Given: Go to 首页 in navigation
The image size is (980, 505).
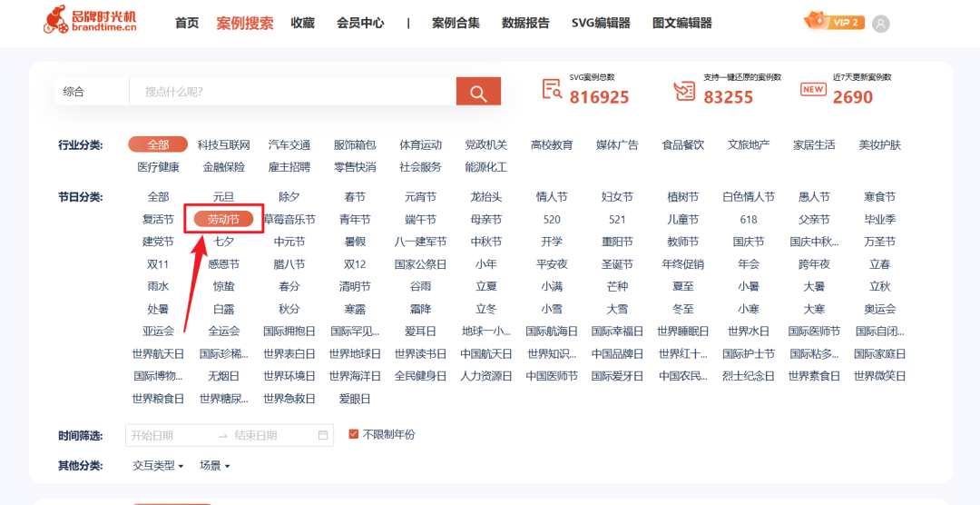Looking at the screenshot, I should pyautogui.click(x=187, y=23).
